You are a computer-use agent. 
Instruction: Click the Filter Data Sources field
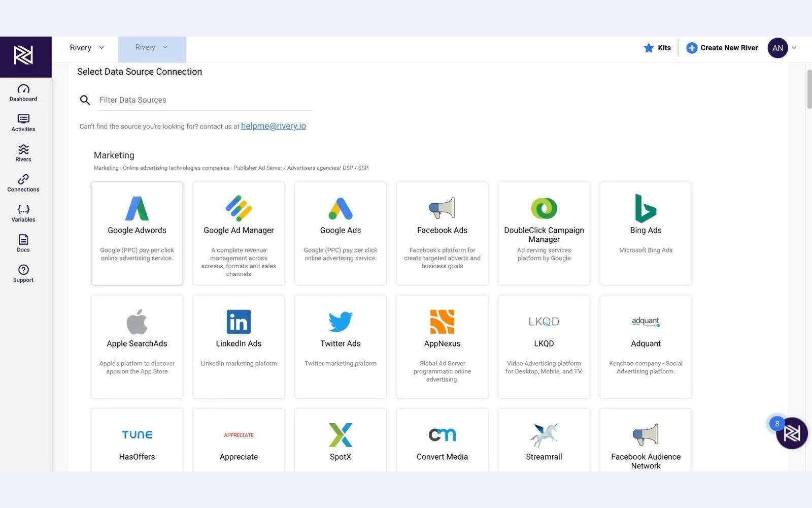click(205, 100)
